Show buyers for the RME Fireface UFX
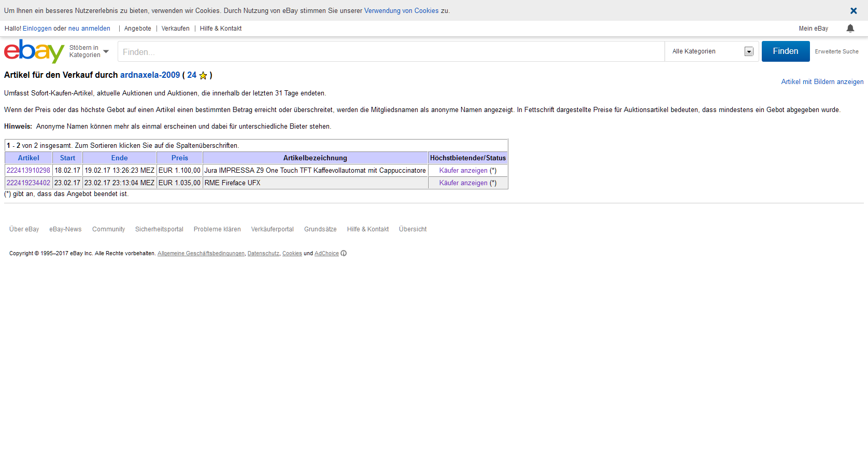This screenshot has width=868, height=471. (x=463, y=183)
